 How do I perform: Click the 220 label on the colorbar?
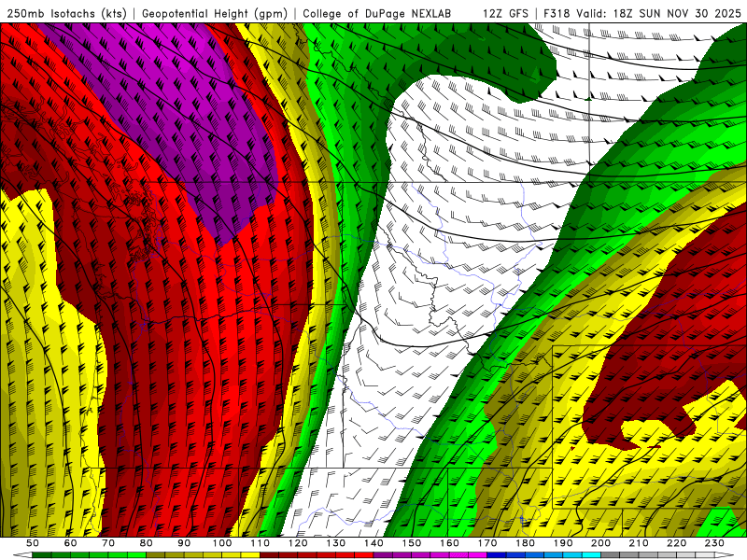(x=677, y=543)
